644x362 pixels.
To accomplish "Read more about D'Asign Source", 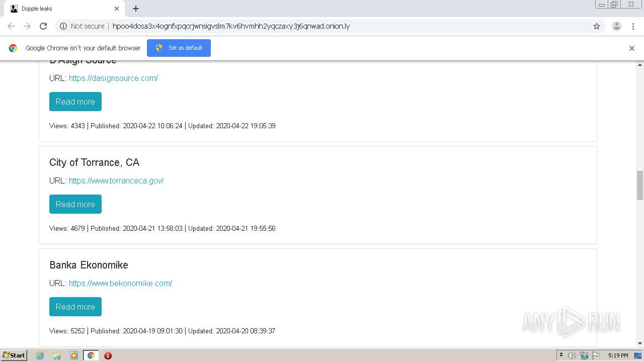I will click(75, 102).
